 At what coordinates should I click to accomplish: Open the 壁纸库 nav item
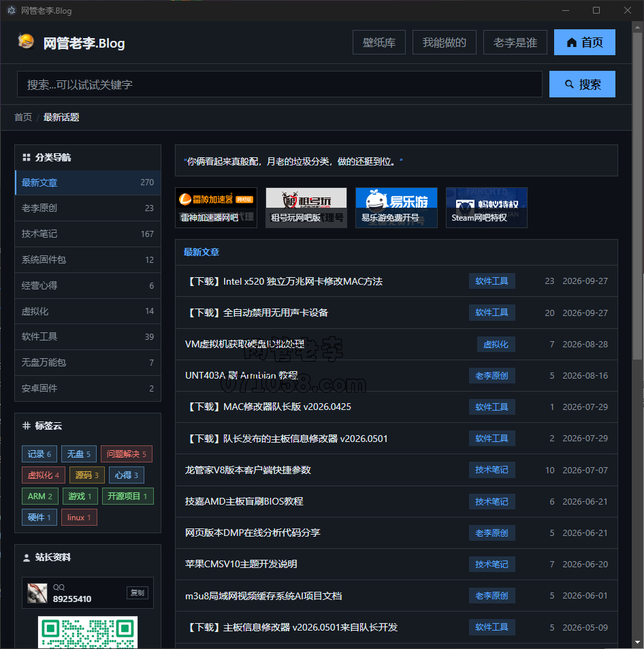(x=379, y=42)
